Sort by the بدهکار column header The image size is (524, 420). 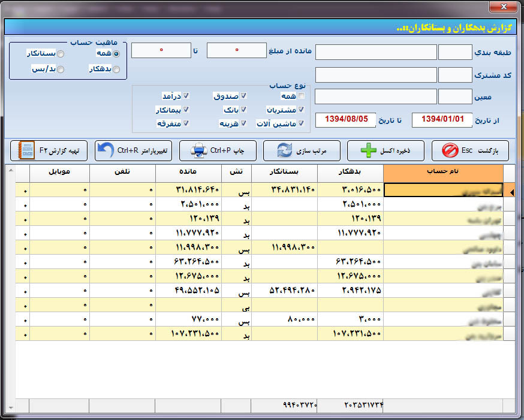350,173
